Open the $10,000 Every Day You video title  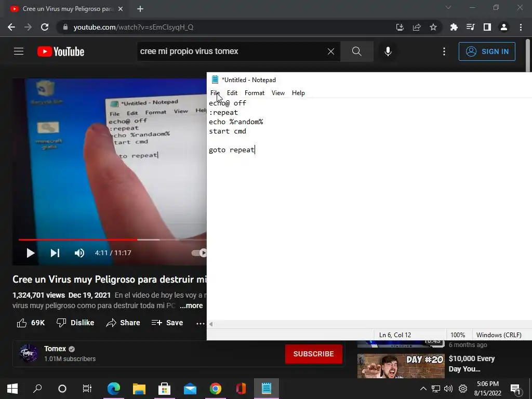[x=472, y=363]
